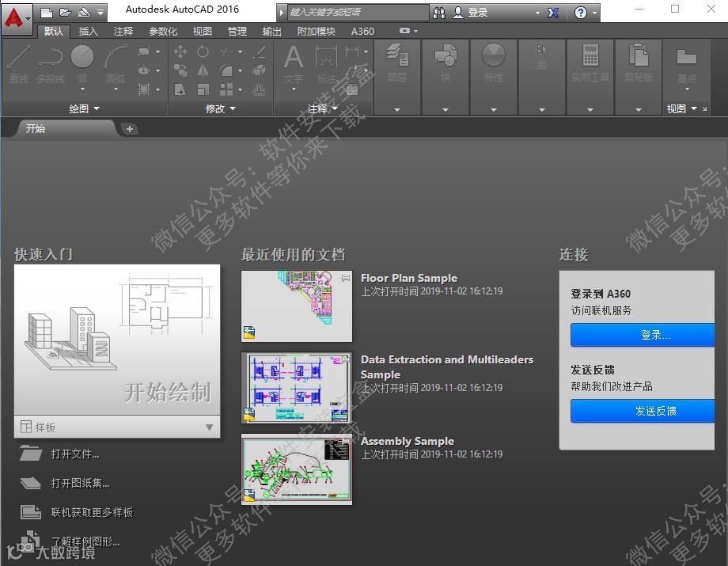Screen dimensions: 728x566
Task: Click the search keyword input box
Action: pyautogui.click(x=358, y=13)
